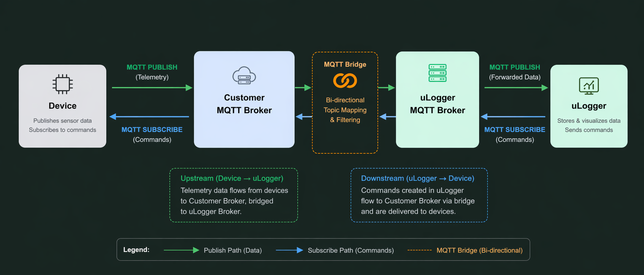Viewport: 644px width, 275px height.
Task: Click the Customer MQTT Broker cloud server icon
Action: (x=244, y=75)
